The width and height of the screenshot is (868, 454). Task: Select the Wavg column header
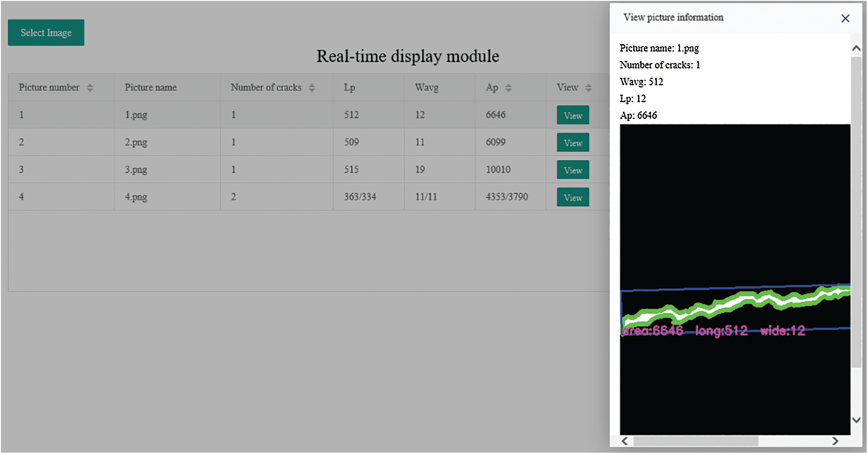(x=426, y=88)
